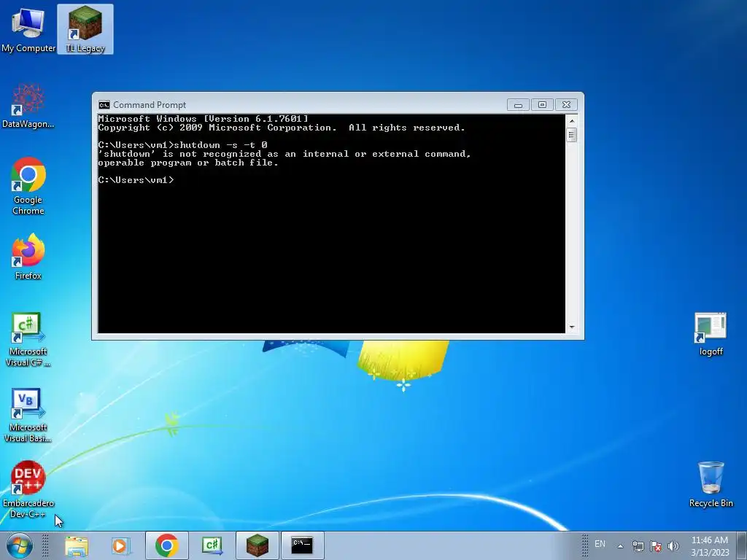747x560 pixels.
Task: Click the Copyright 2009 Microsoft Corporation line
Action: pos(282,128)
